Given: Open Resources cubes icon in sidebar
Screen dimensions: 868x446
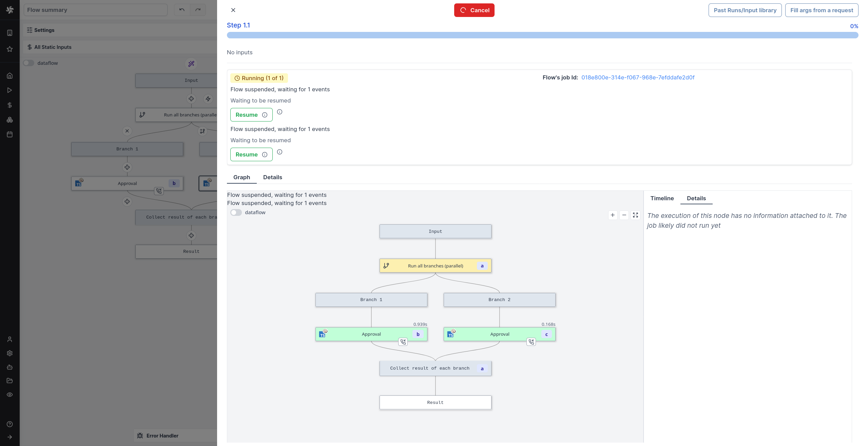Looking at the screenshot, I should tap(9, 120).
